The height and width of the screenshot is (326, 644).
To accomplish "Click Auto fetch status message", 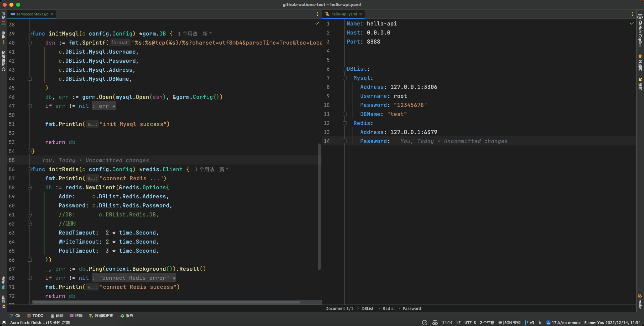I will [x=40, y=323].
